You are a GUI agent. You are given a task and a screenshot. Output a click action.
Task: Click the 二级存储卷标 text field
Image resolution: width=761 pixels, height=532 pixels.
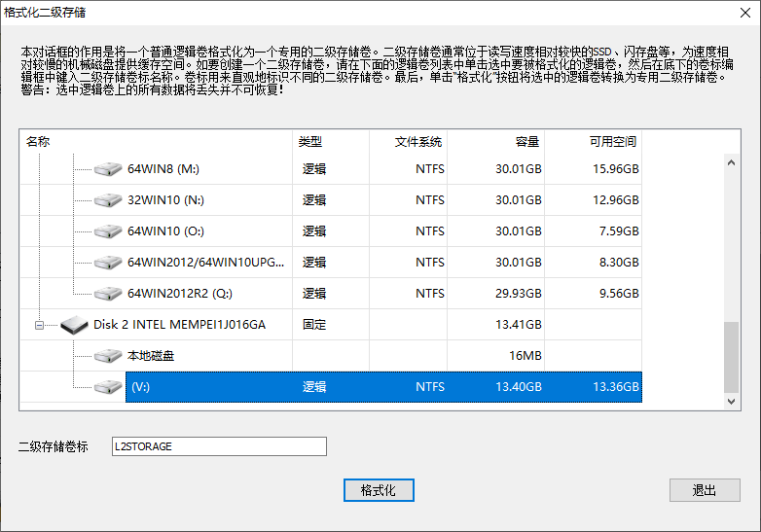(219, 446)
